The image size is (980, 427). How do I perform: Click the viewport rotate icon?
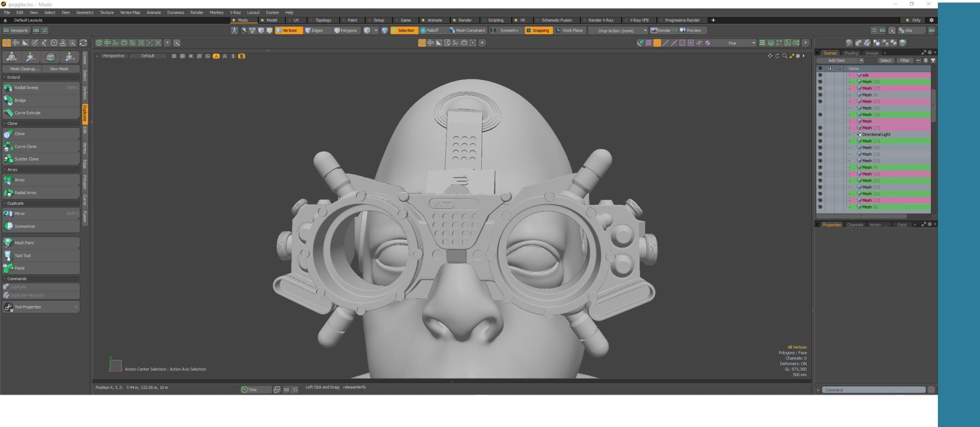pyautogui.click(x=777, y=56)
